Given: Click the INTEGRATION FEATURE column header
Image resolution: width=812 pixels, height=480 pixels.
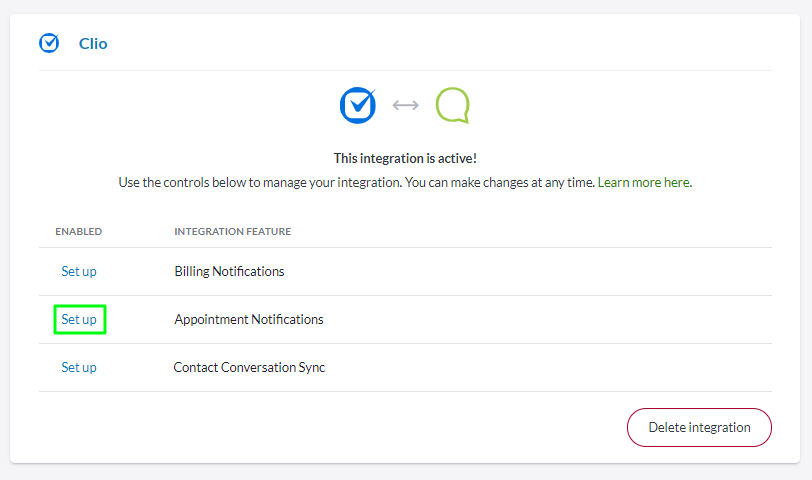Looking at the screenshot, I should (232, 232).
